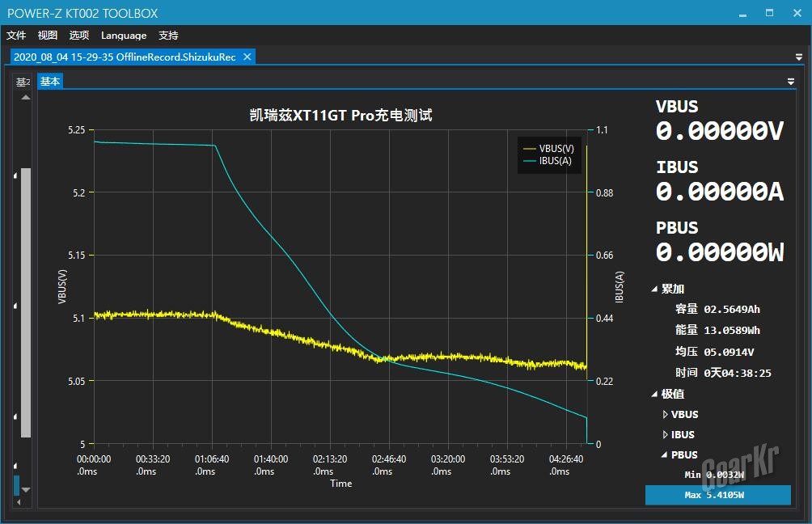Click the 0.88 current axis label
Image resolution: width=812 pixels, height=524 pixels.
tap(604, 193)
